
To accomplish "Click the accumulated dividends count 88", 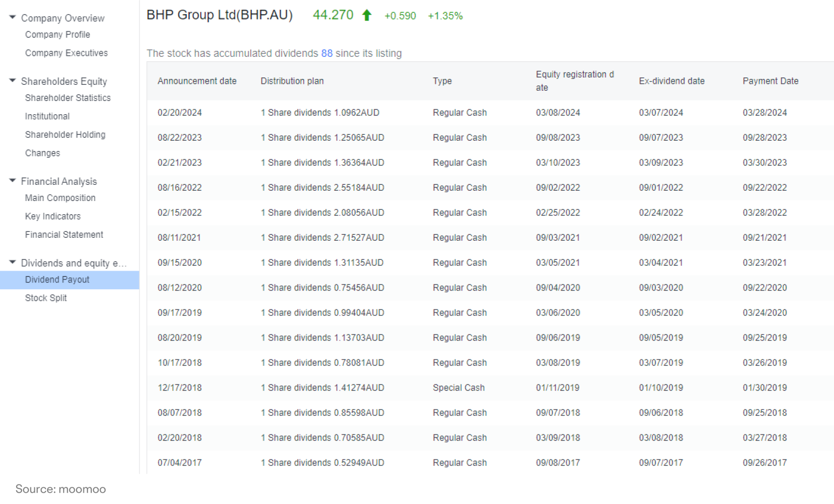I will pyautogui.click(x=327, y=53).
